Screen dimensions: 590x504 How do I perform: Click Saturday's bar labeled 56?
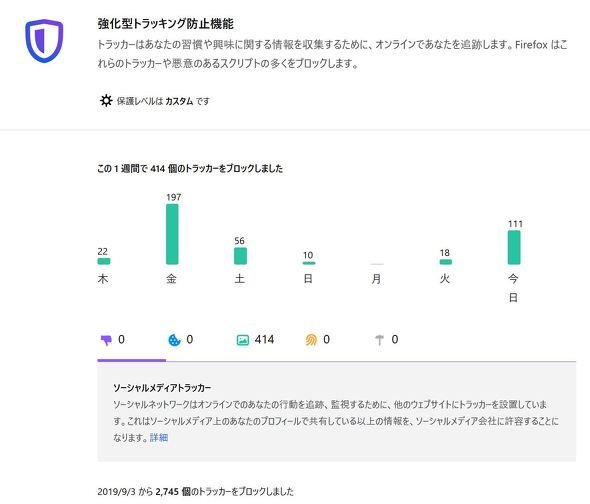pyautogui.click(x=240, y=256)
